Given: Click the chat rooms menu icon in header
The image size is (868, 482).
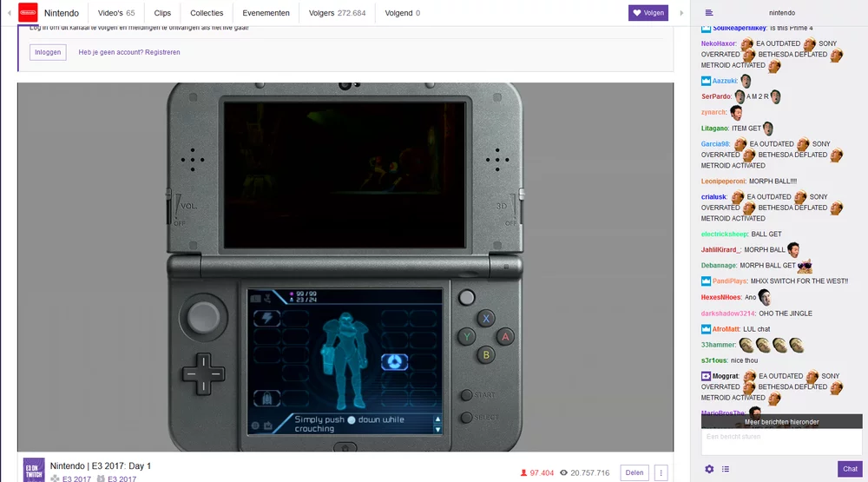Looking at the screenshot, I should point(709,13).
